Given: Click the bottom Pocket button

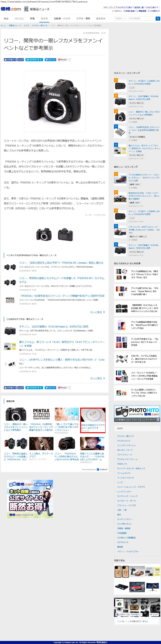Looking at the screenshot, I should point(63,388).
